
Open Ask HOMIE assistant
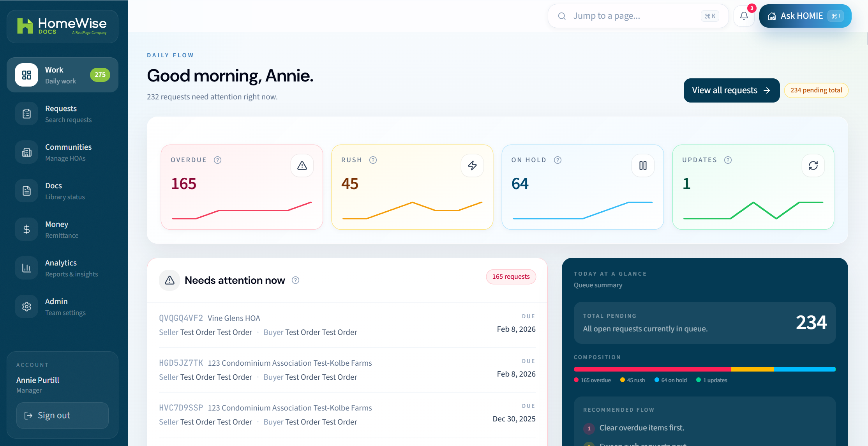coord(805,16)
